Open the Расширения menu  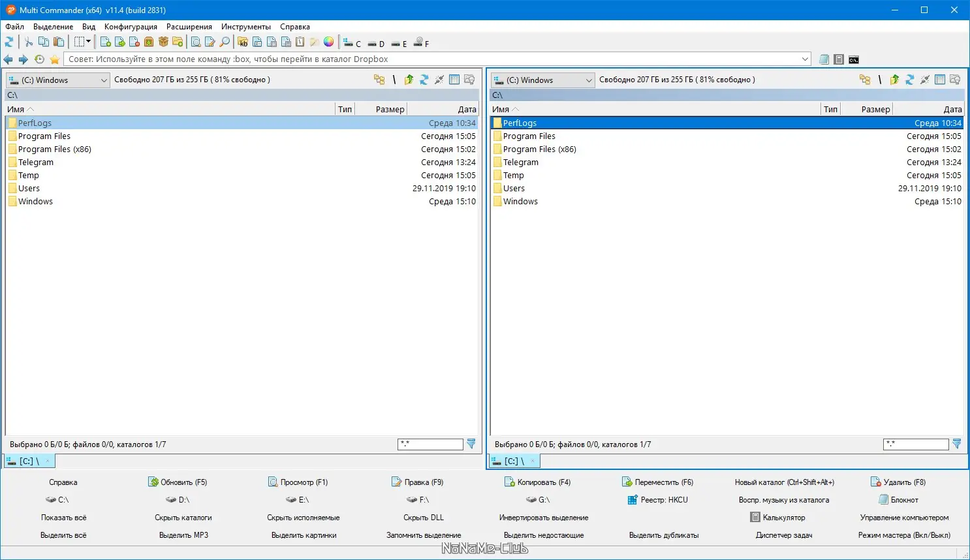coord(189,27)
